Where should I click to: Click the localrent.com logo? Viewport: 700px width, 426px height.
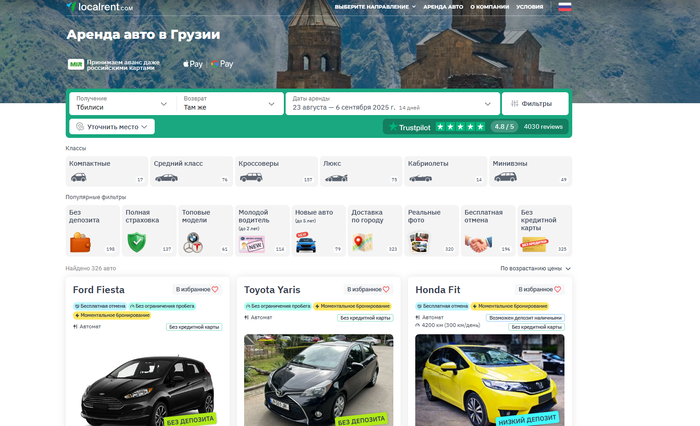tap(100, 7)
